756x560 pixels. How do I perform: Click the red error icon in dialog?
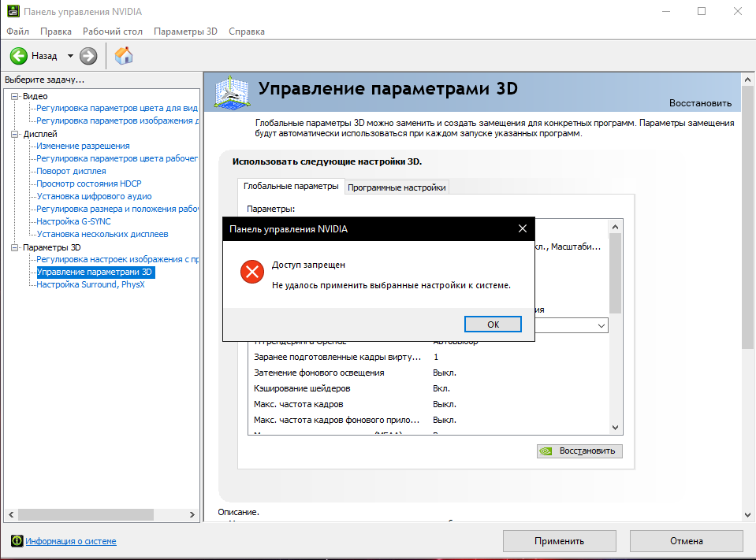pos(252,272)
